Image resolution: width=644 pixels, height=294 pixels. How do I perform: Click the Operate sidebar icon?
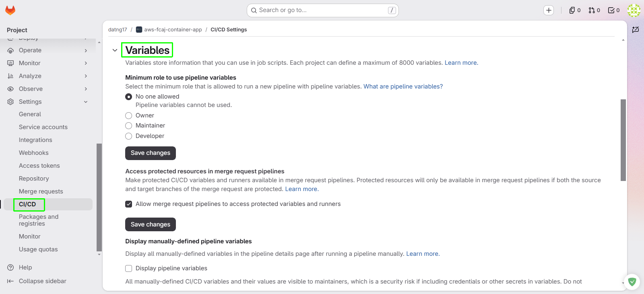[10, 50]
